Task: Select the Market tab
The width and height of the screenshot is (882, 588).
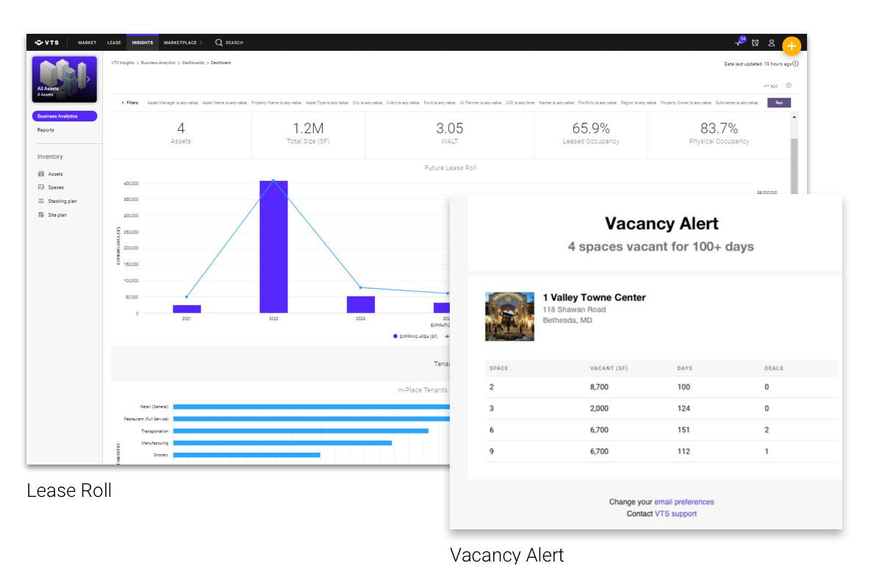Action: pyautogui.click(x=87, y=43)
